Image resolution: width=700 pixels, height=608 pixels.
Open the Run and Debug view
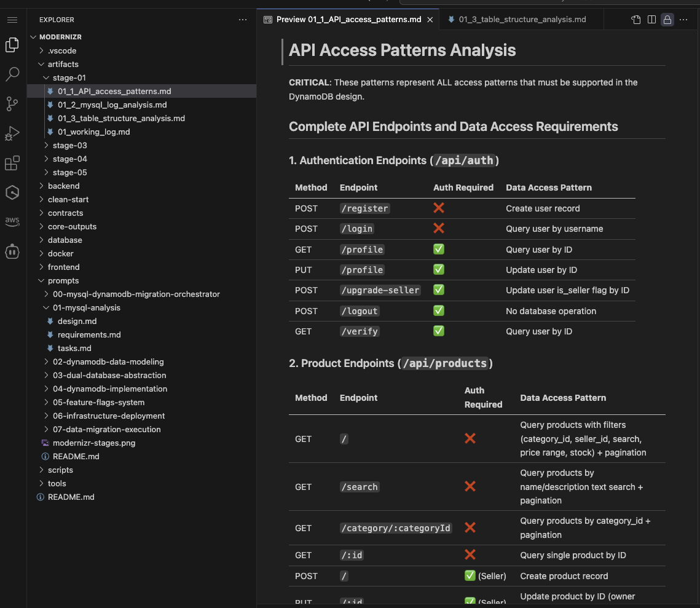coord(12,133)
